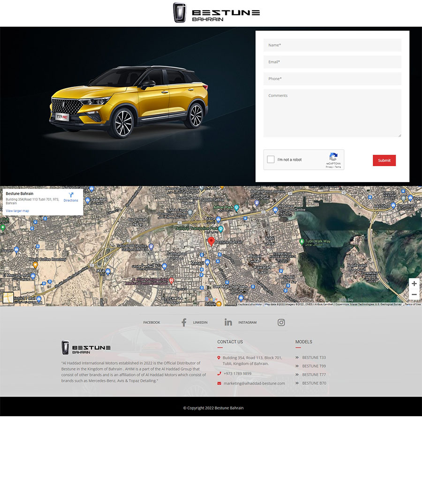Open View larger map link
422x504 pixels.
tap(17, 211)
